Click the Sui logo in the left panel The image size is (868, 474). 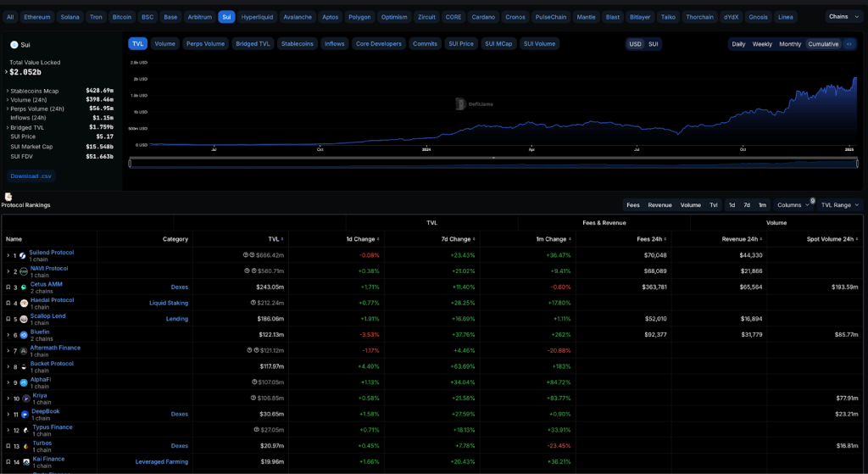point(14,45)
